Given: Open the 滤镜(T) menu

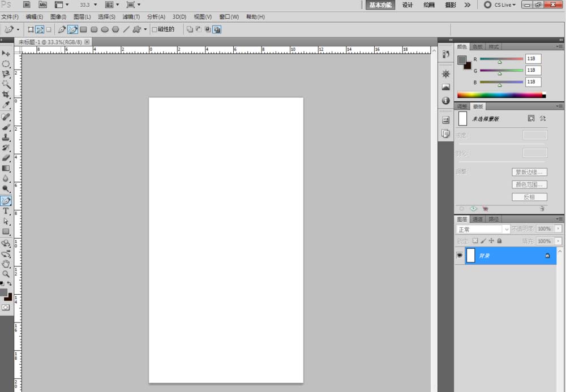Looking at the screenshot, I should pyautogui.click(x=131, y=17).
